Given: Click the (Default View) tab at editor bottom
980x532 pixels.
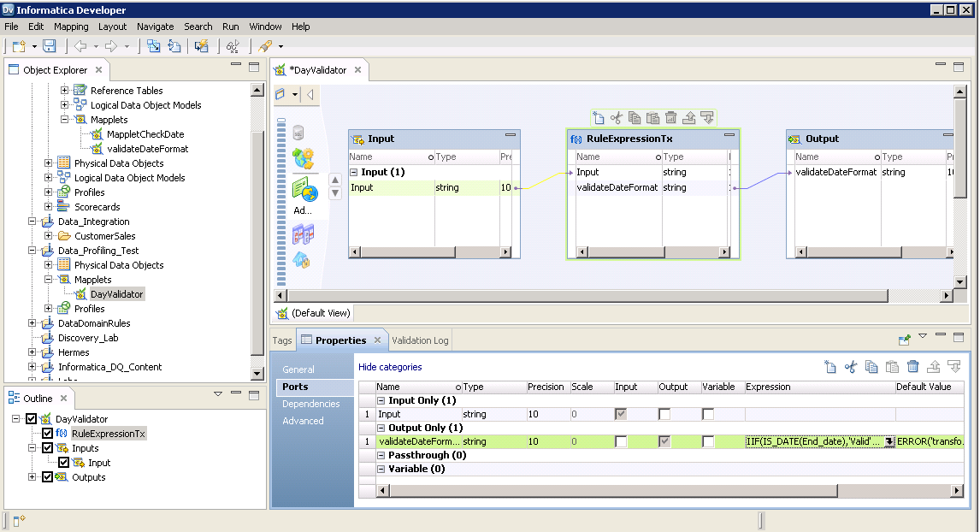Looking at the screenshot, I should [x=314, y=313].
